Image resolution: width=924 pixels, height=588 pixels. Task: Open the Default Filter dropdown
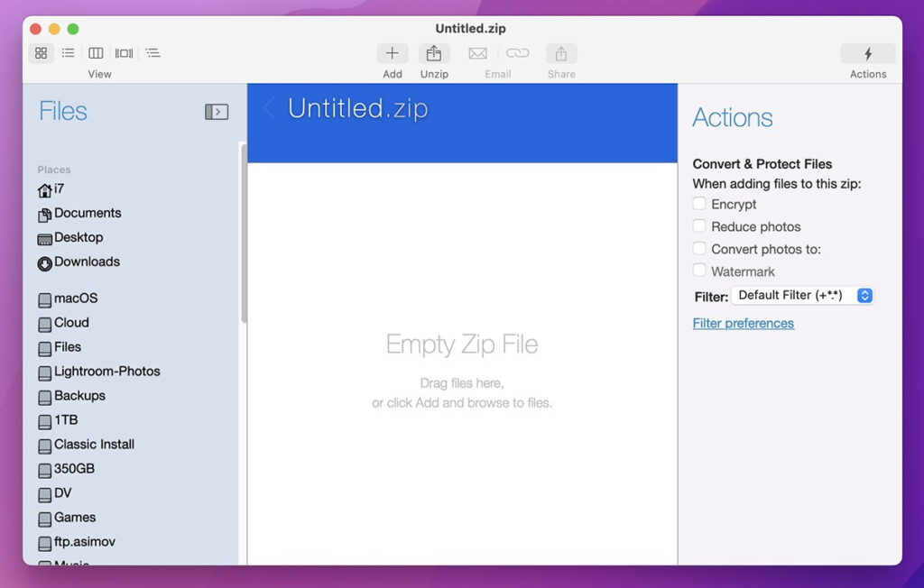coord(802,296)
